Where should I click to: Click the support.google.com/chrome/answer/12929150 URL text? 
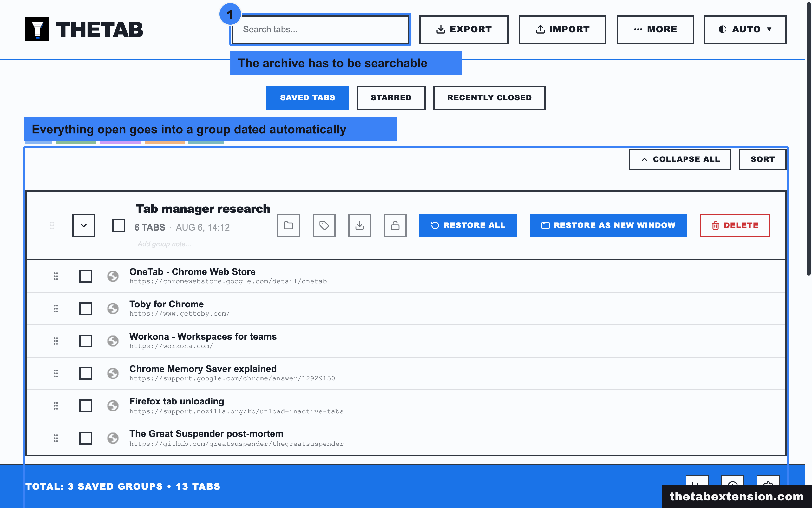click(232, 378)
